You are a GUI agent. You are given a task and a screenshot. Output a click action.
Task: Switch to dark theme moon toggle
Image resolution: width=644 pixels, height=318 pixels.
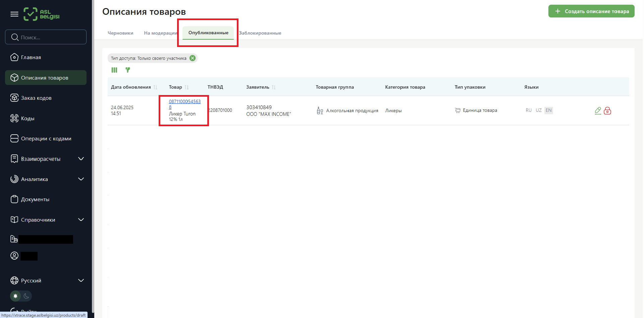click(x=26, y=296)
